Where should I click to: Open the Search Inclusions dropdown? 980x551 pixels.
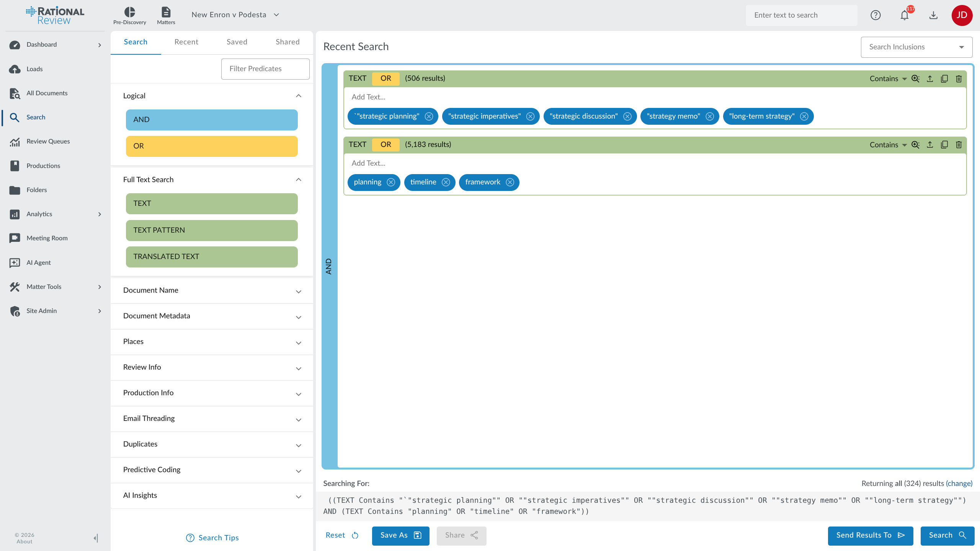916,47
